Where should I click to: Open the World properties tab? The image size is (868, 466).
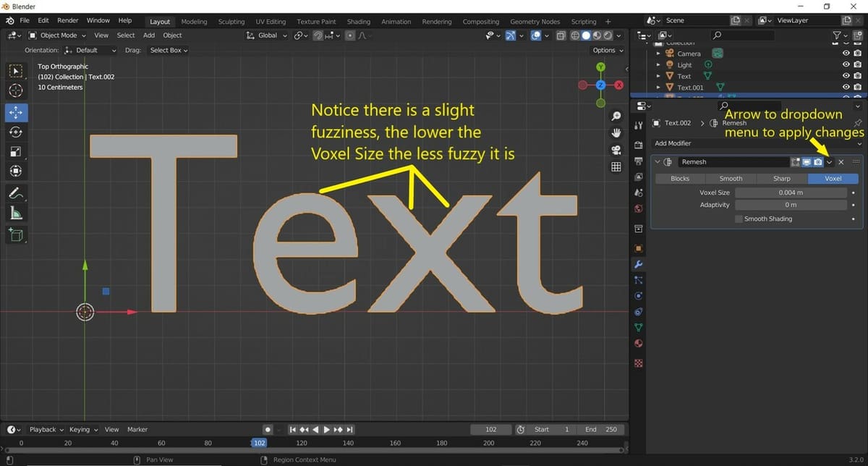click(639, 210)
